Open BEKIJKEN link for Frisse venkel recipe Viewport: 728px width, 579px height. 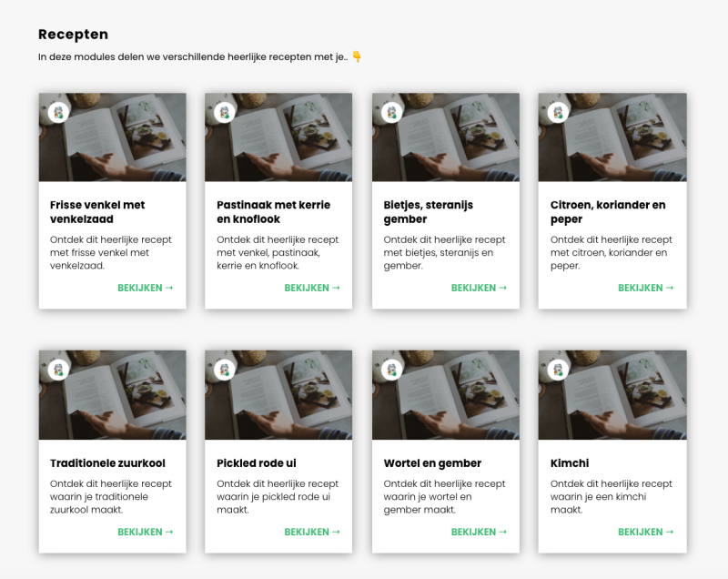pyautogui.click(x=145, y=288)
